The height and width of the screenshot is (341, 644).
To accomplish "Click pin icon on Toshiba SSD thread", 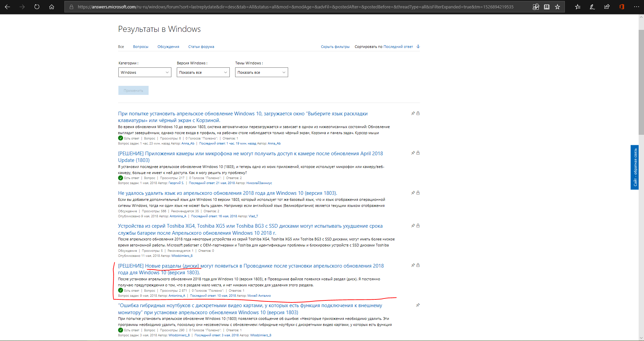I will click(413, 226).
